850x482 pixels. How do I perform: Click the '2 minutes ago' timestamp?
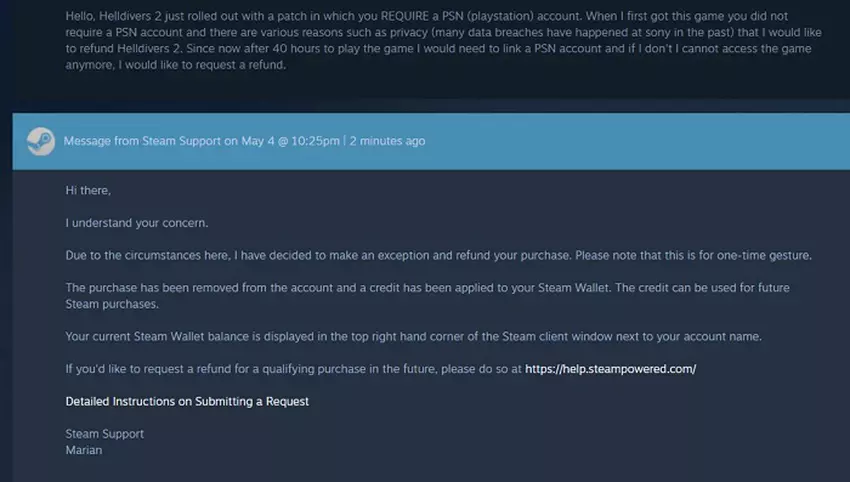[387, 141]
